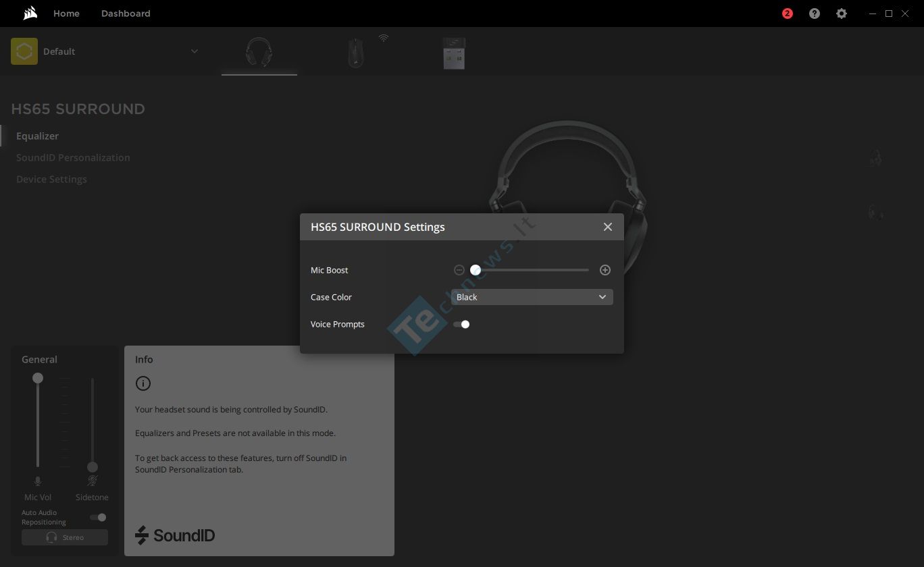This screenshot has width=924, height=567.
Task: Select the wireless mouse device icon
Action: click(x=356, y=53)
